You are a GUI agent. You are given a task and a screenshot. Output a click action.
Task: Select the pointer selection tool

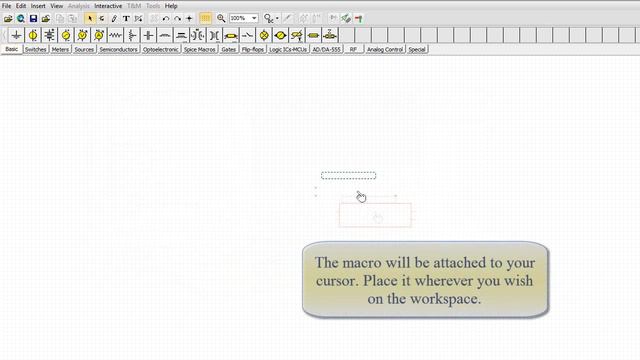click(90, 18)
